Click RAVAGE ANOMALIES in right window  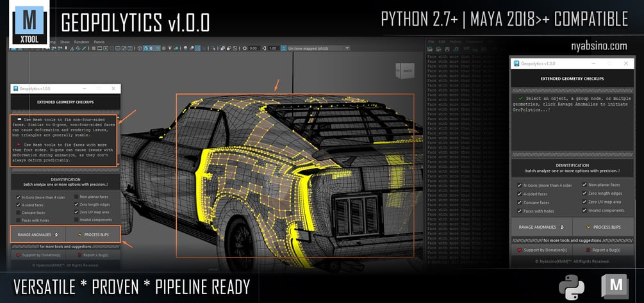click(541, 227)
